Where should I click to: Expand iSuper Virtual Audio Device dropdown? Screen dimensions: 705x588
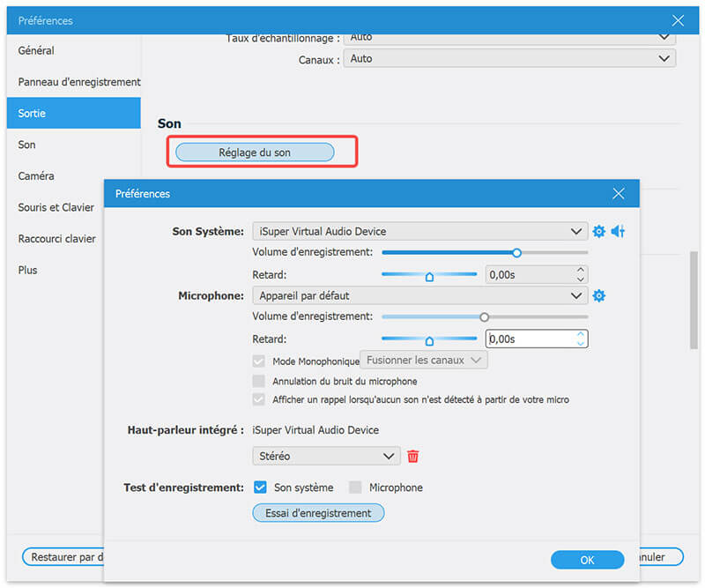tap(419, 231)
